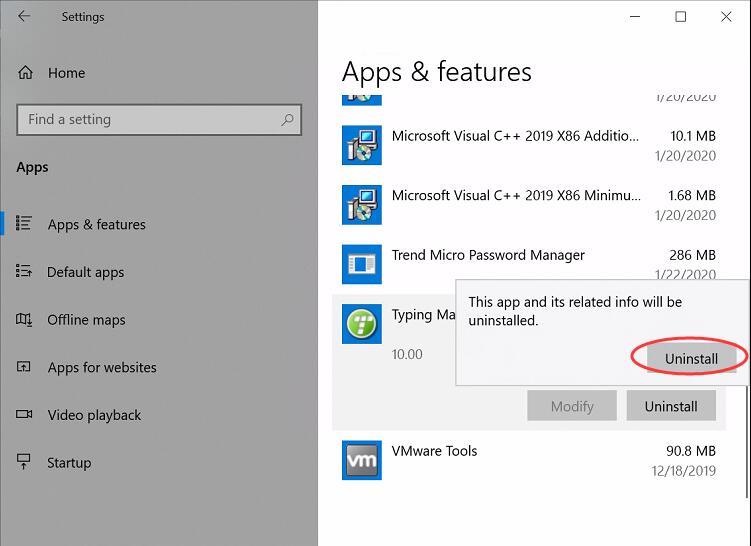Click Uninstall button beside Modify
Screen dimensions: 751x546
pyautogui.click(x=671, y=406)
